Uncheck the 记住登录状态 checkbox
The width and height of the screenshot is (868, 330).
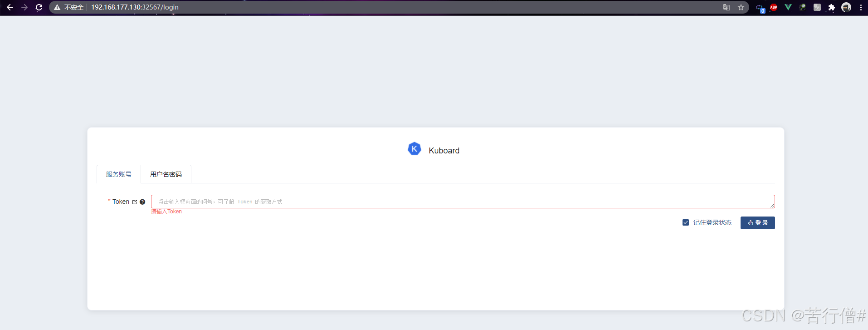[686, 222]
